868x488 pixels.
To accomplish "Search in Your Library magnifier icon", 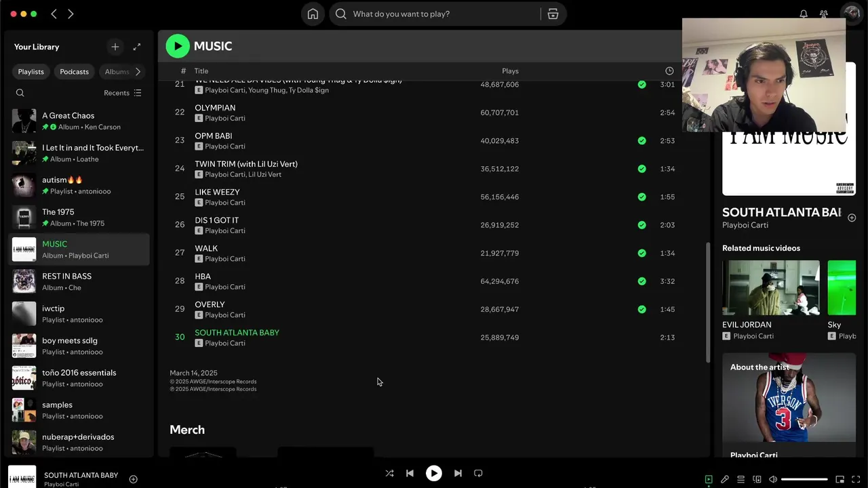I will [x=20, y=93].
